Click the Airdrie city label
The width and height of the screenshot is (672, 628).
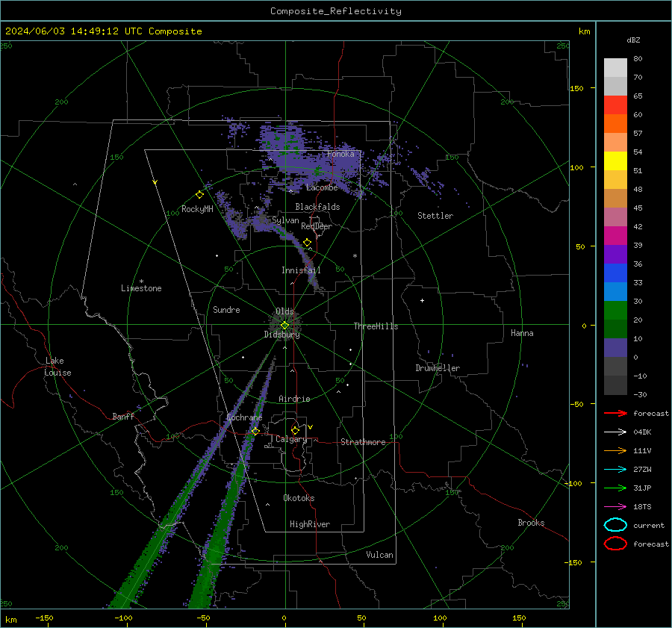click(294, 399)
